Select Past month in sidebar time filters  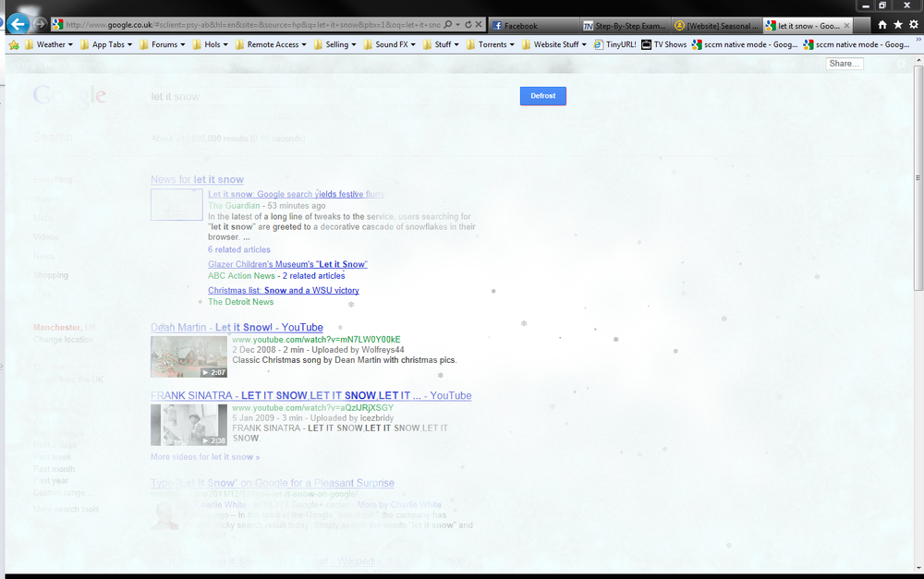click(x=54, y=469)
